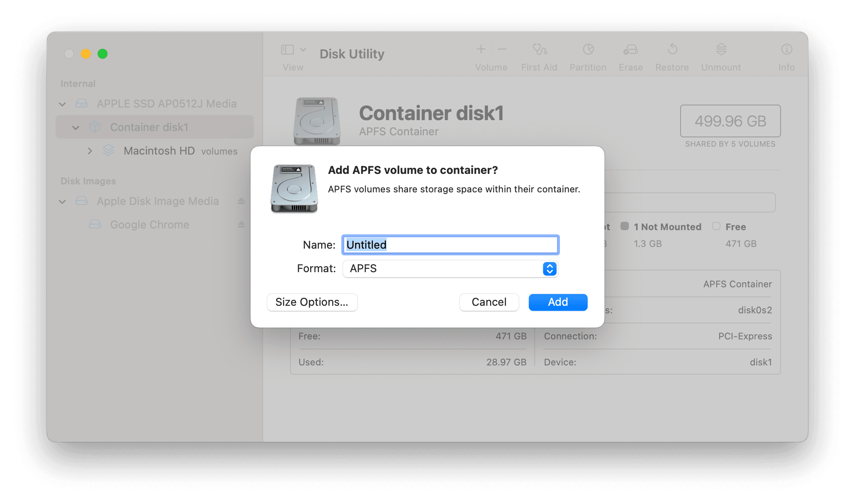Viewport: 855px width, 504px height.
Task: Open the View options chevron menu
Action: (302, 49)
